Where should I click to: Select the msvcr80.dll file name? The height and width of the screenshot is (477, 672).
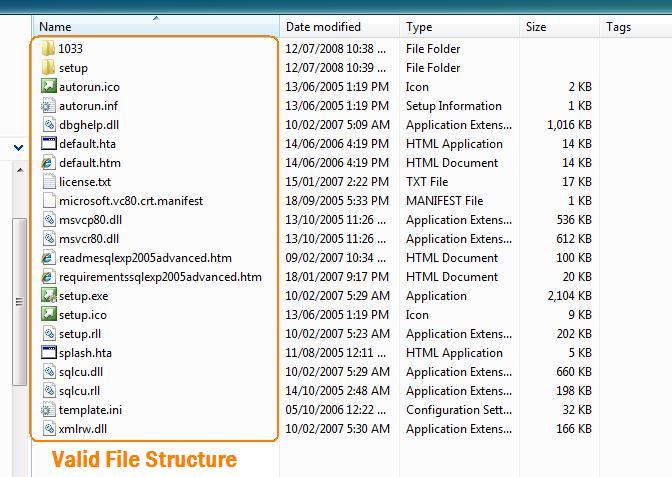coord(89,239)
